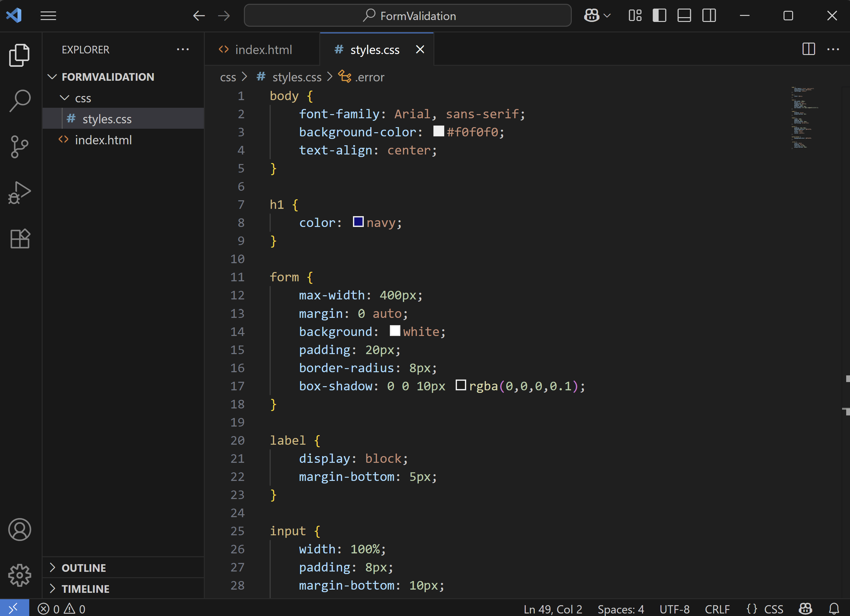Image resolution: width=850 pixels, height=616 pixels.
Task: Open the Source Control panel
Action: pos(19,147)
